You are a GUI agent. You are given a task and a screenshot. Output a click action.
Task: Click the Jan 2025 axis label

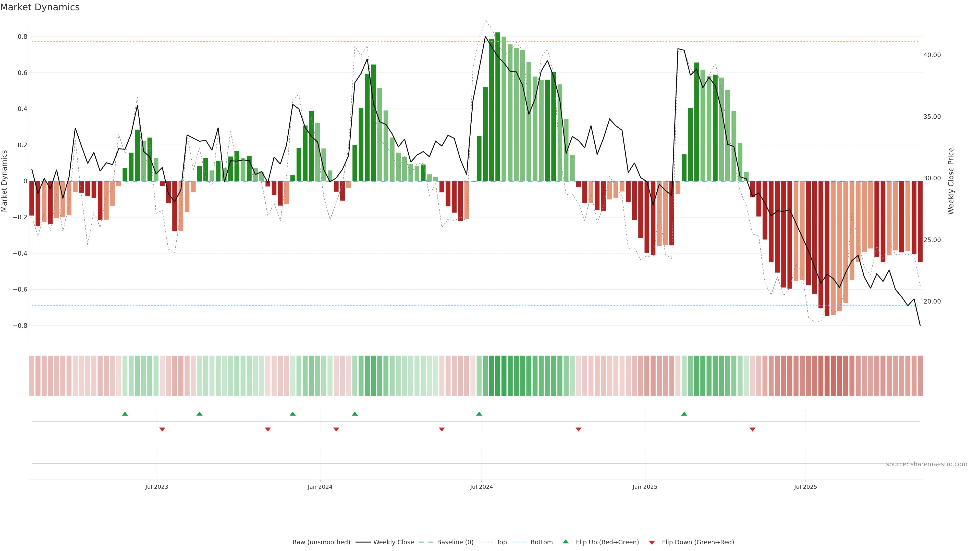pyautogui.click(x=644, y=487)
